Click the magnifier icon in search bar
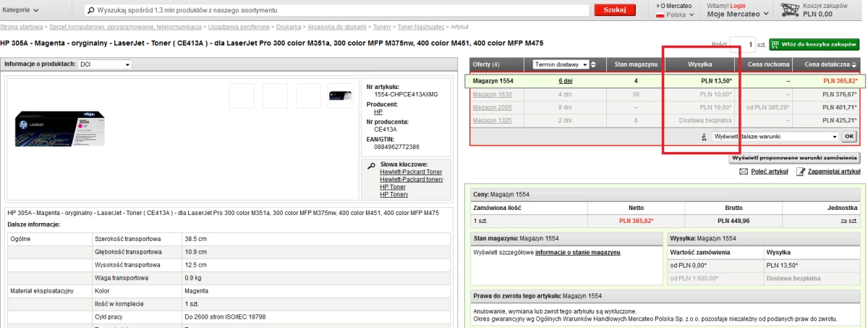Screen dimensions: 868x328 click(x=90, y=11)
